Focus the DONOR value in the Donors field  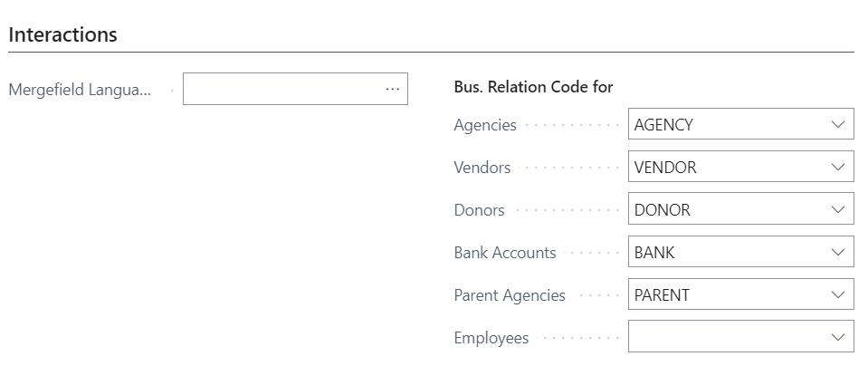coord(663,210)
